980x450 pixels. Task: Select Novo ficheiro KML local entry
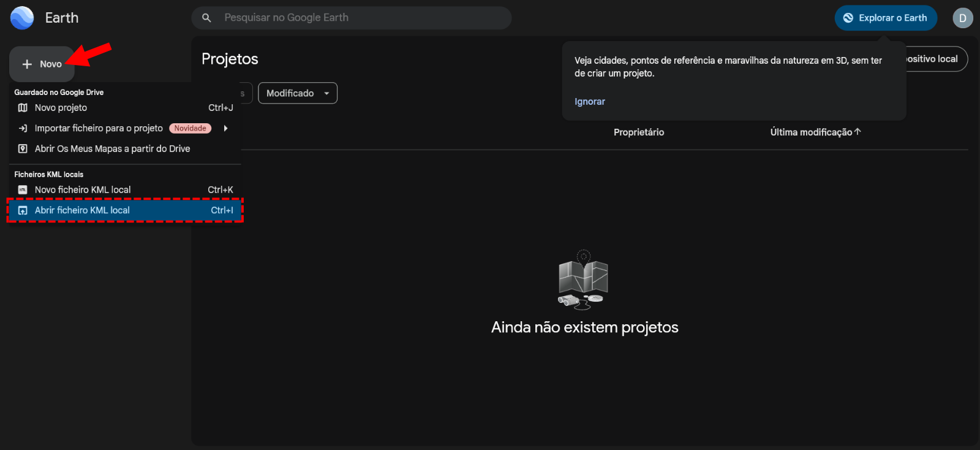83,190
